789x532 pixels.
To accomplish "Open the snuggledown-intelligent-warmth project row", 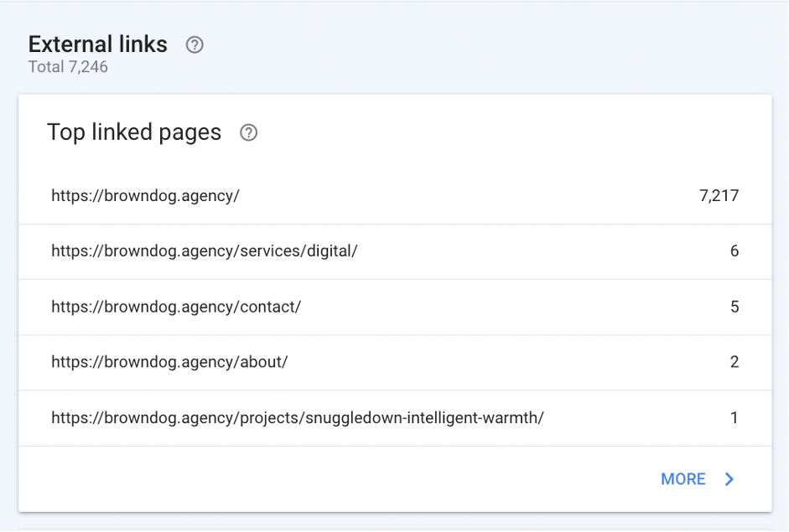I will tap(395, 418).
